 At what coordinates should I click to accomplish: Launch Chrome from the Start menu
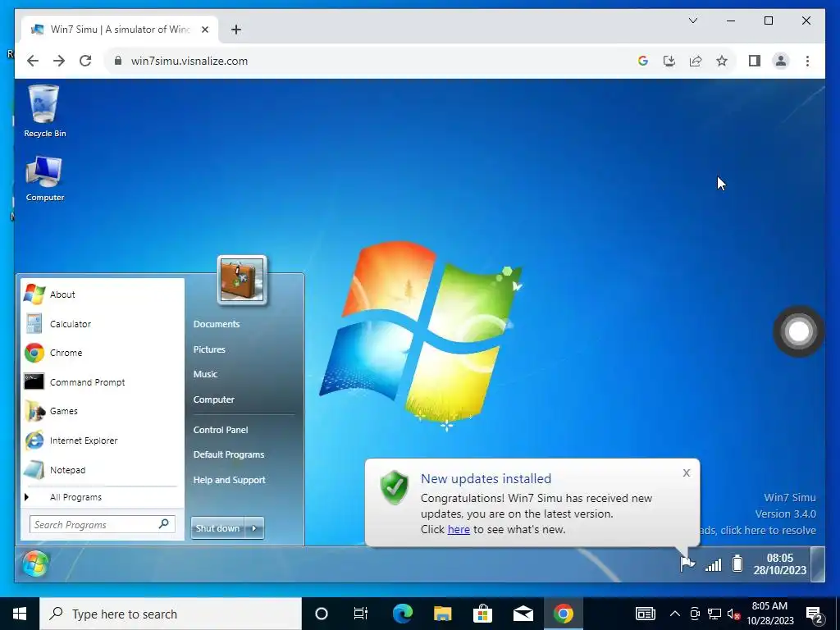click(103, 353)
